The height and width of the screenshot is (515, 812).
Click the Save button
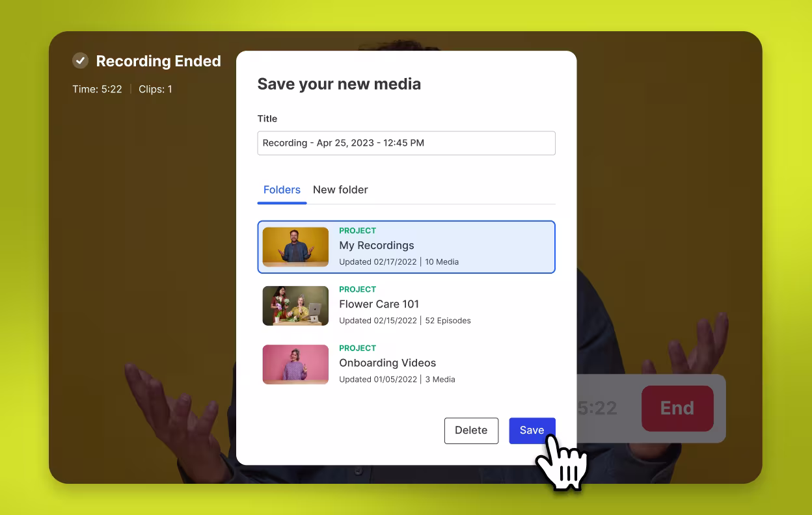tap(532, 430)
